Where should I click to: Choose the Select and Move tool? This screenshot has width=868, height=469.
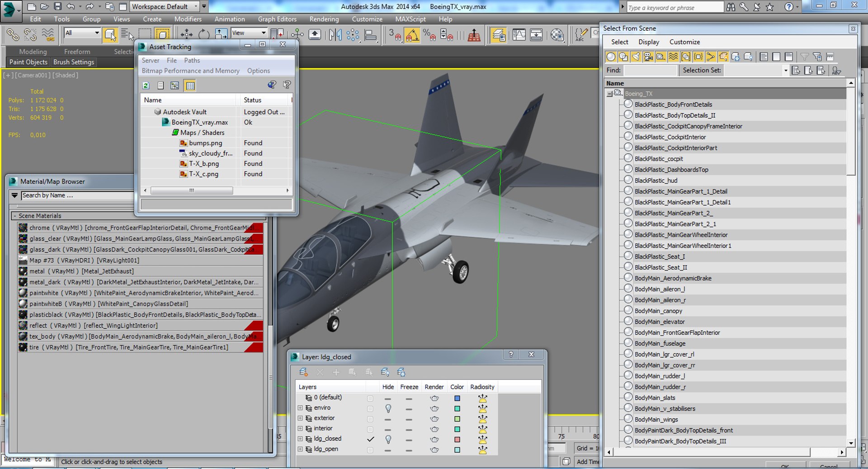186,35
